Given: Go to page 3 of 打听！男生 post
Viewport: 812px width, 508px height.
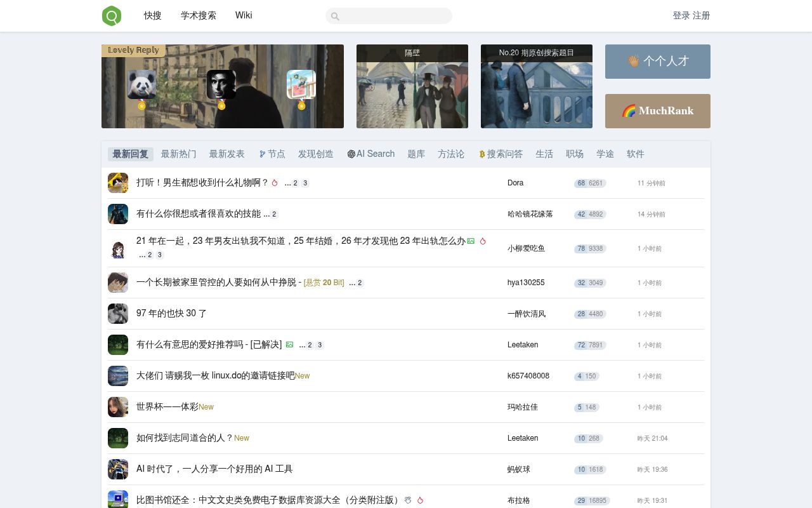Looking at the screenshot, I should click(305, 183).
